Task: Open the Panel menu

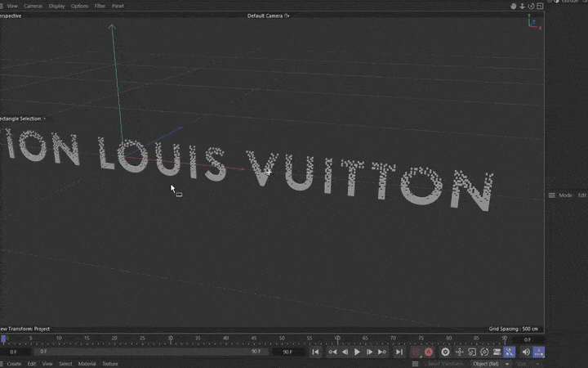Action: tap(118, 6)
